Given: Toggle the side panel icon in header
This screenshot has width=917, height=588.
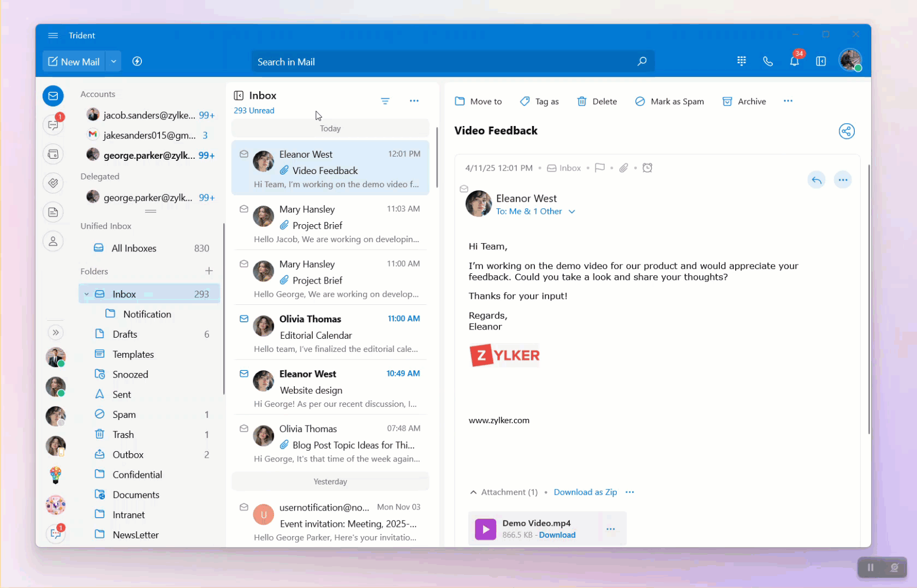Looking at the screenshot, I should [x=821, y=62].
